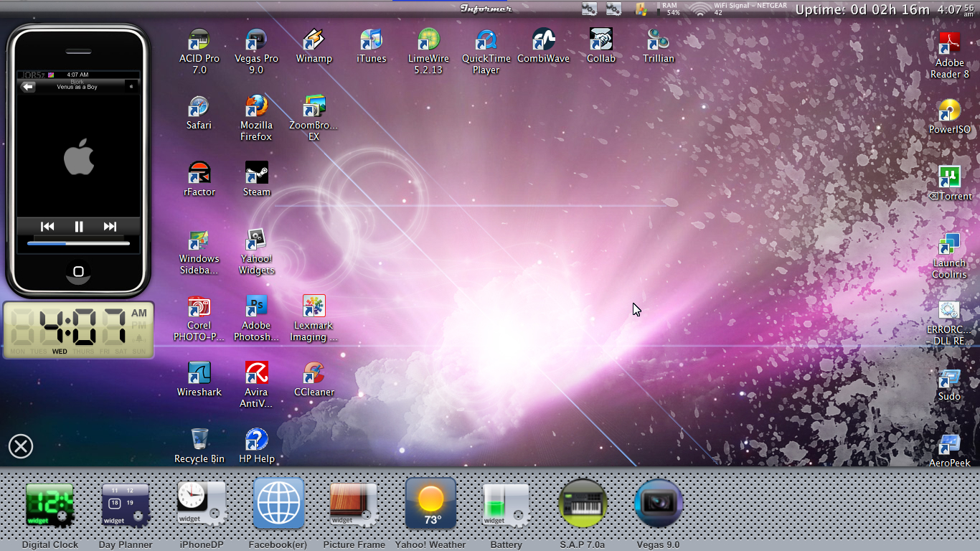The height and width of the screenshot is (551, 980).
Task: Open Yahoo! Widgets desktop icon
Action: point(256,251)
